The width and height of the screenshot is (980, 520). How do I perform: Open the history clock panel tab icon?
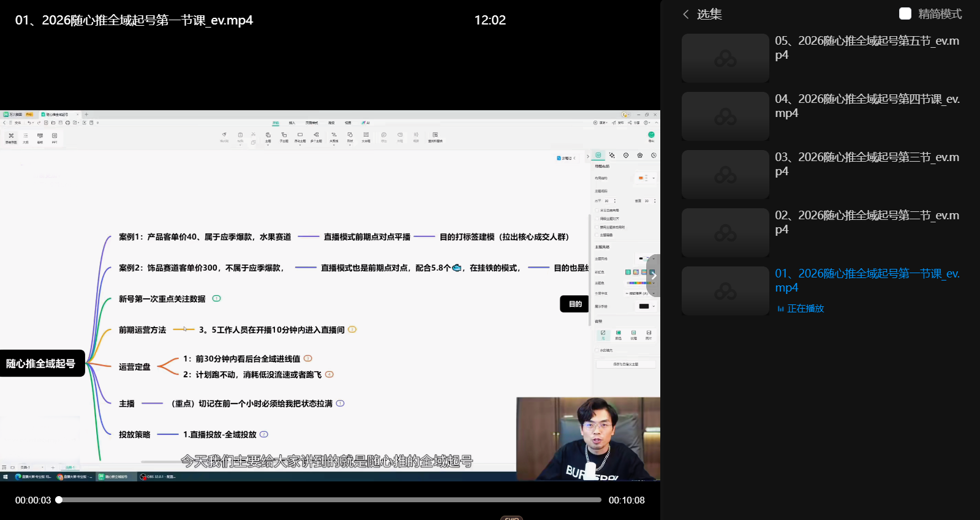(654, 156)
